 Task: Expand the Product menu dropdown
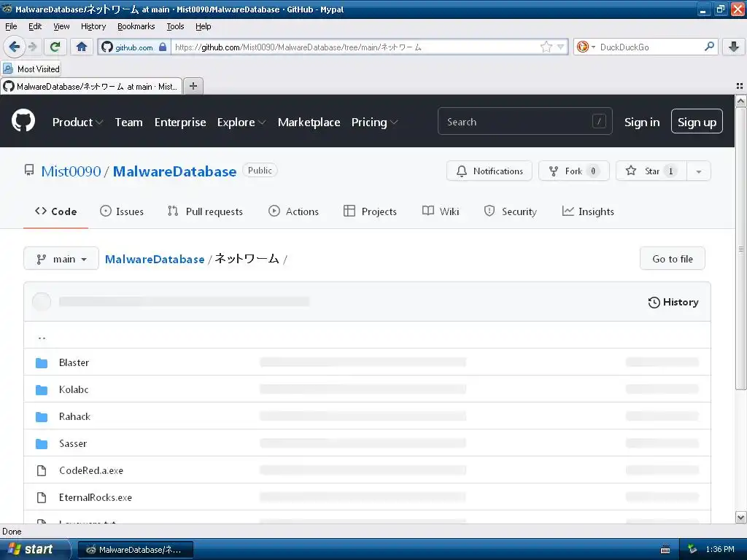[x=77, y=122]
